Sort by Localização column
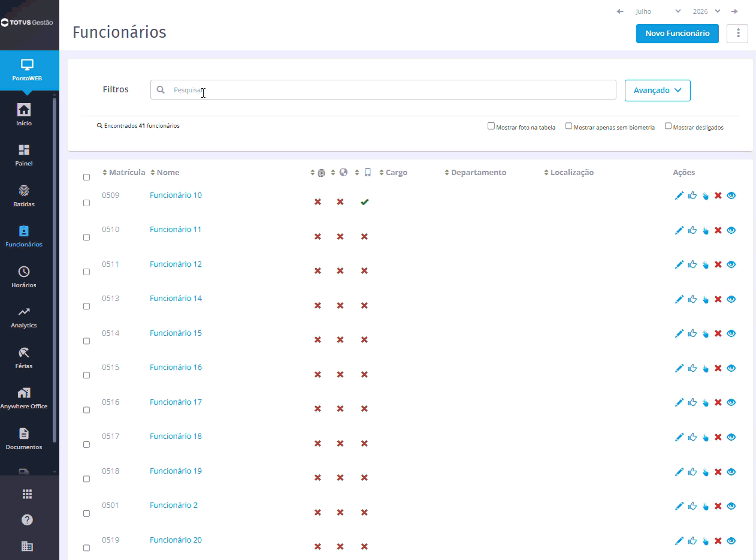The image size is (756, 560). pos(568,173)
